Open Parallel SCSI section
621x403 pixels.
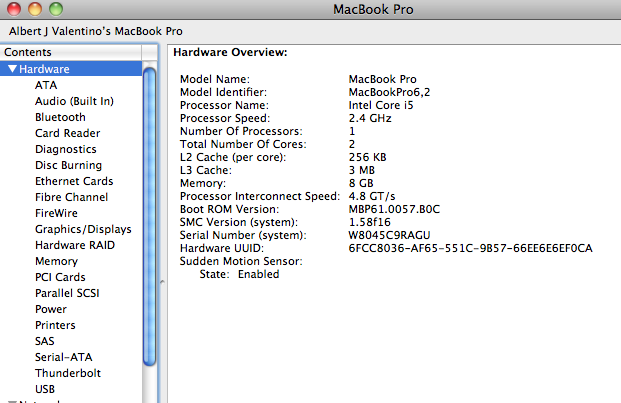67,293
